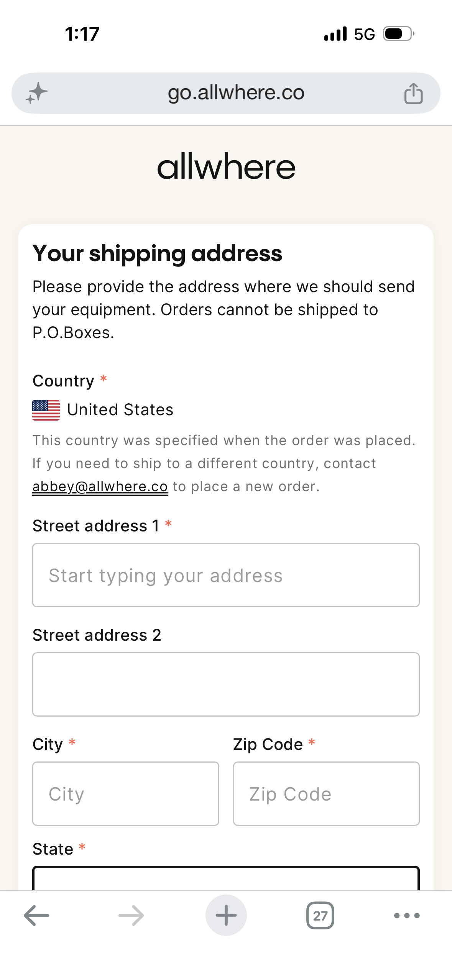Tap the United States country name
452x980 pixels.
point(120,410)
